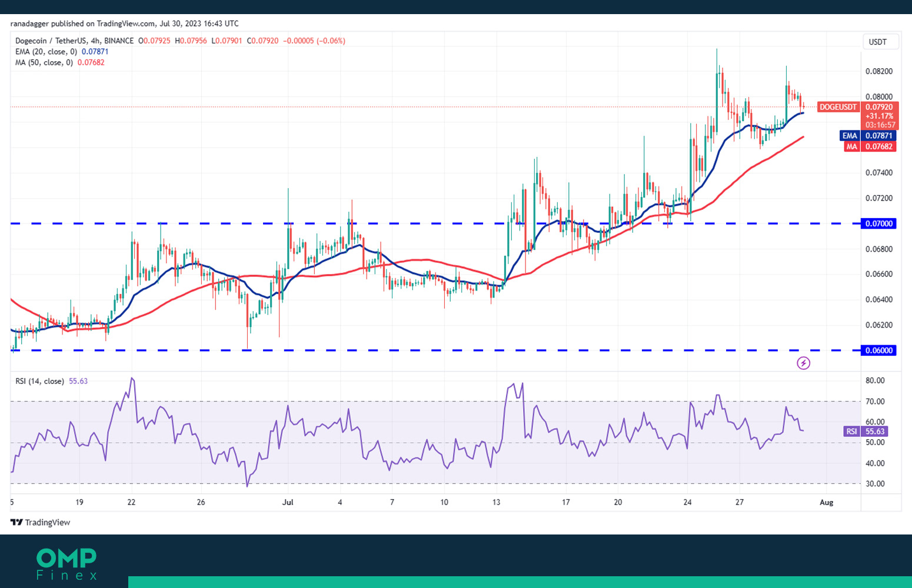This screenshot has width=912, height=588.
Task: Click the RSI 30.00 axis label
Action: click(x=876, y=484)
